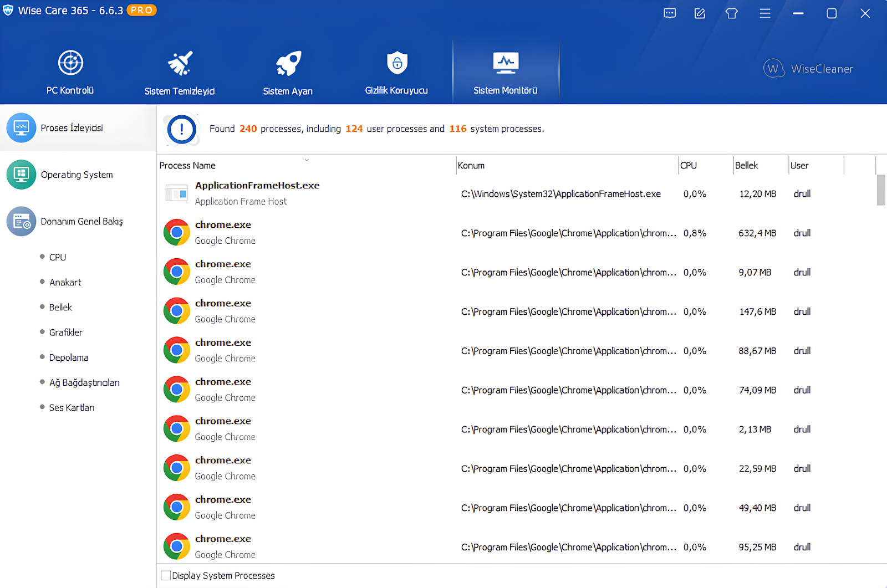Open the skin/theme shirt icon
Viewport: 887px width, 588px height.
click(x=732, y=13)
